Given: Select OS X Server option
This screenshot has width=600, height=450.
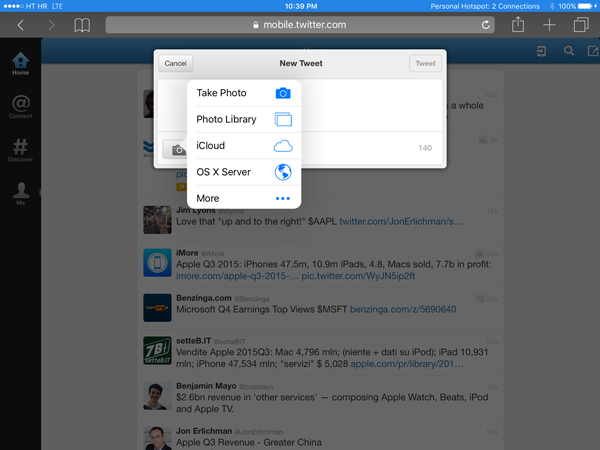Looking at the screenshot, I should click(x=244, y=172).
